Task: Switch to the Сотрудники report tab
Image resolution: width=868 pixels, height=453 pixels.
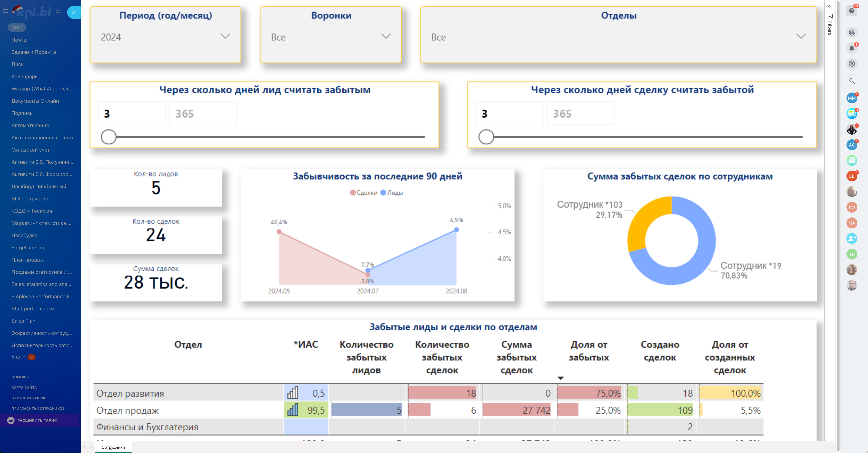Action: pyautogui.click(x=113, y=447)
